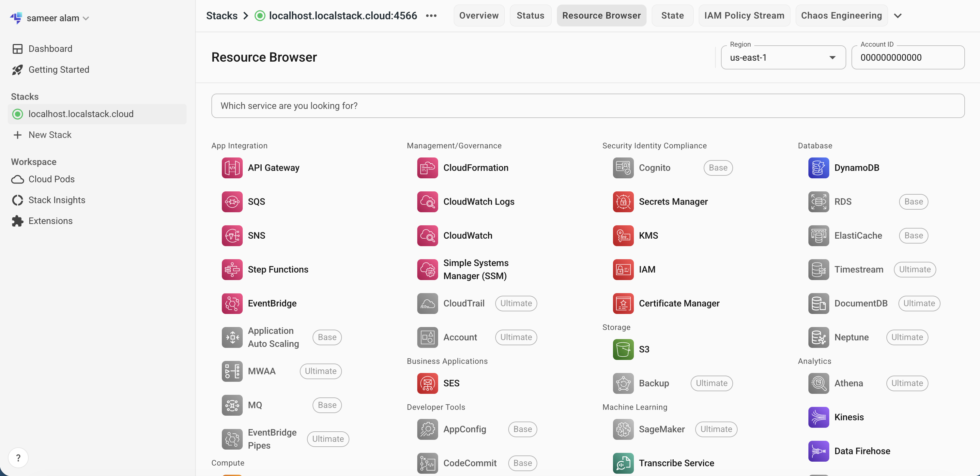
Task: Click the Secrets Manager icon
Action: [623, 201]
